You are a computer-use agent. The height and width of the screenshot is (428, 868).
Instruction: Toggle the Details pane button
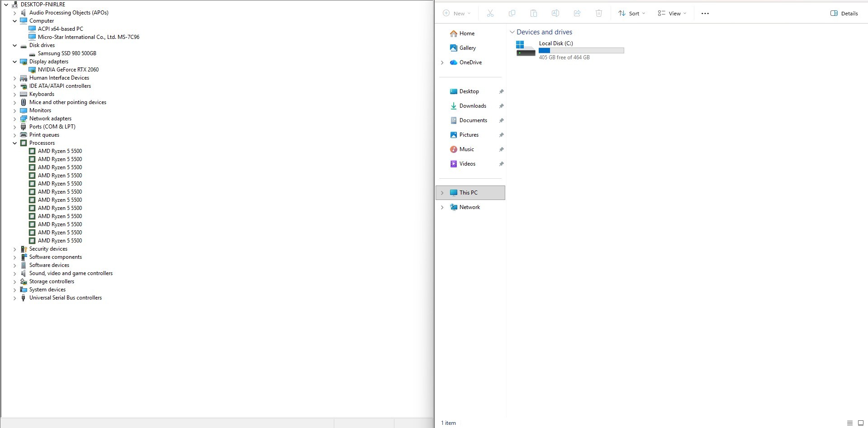(844, 14)
